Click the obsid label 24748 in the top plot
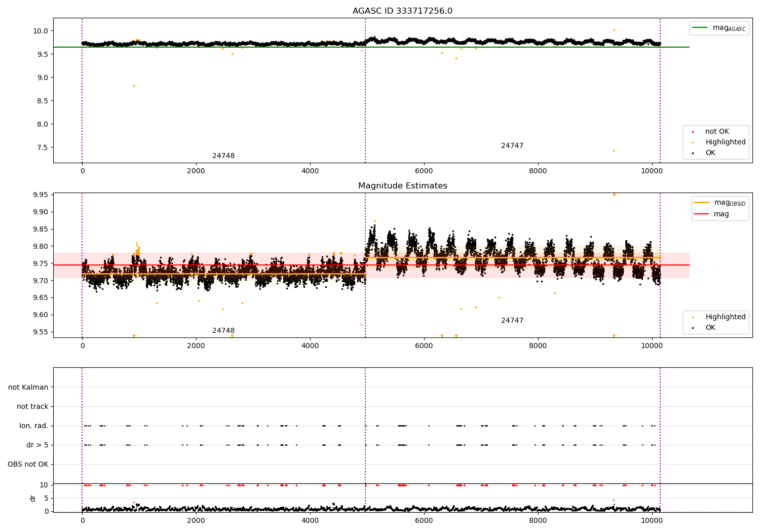Screen dimensions: 760x532 pyautogui.click(x=223, y=156)
